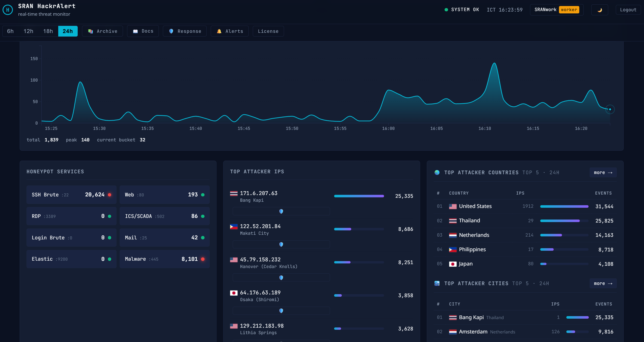Toggle dark mode with the moon button

pos(599,9)
